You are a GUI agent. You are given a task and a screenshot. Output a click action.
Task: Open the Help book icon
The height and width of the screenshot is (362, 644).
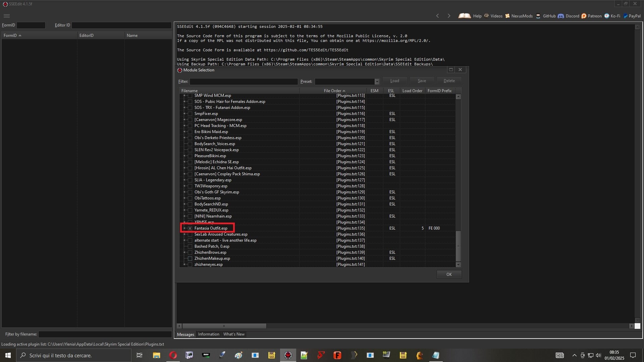(465, 16)
